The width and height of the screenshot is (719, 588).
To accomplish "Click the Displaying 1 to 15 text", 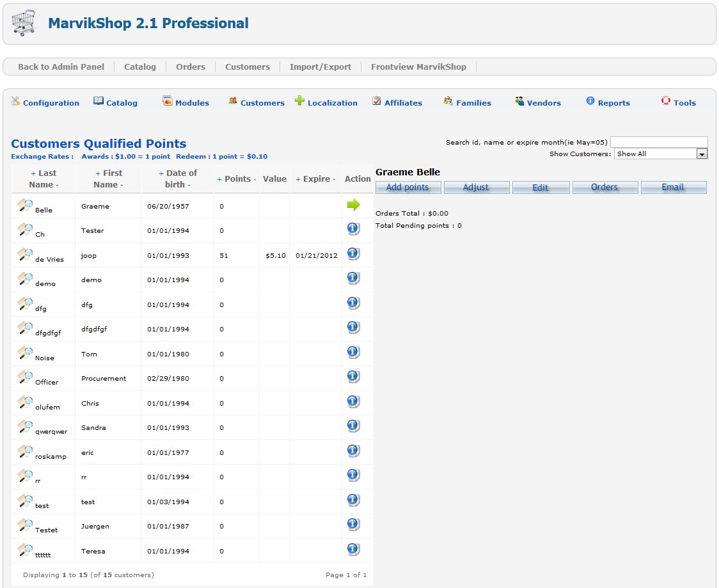I will (88, 575).
